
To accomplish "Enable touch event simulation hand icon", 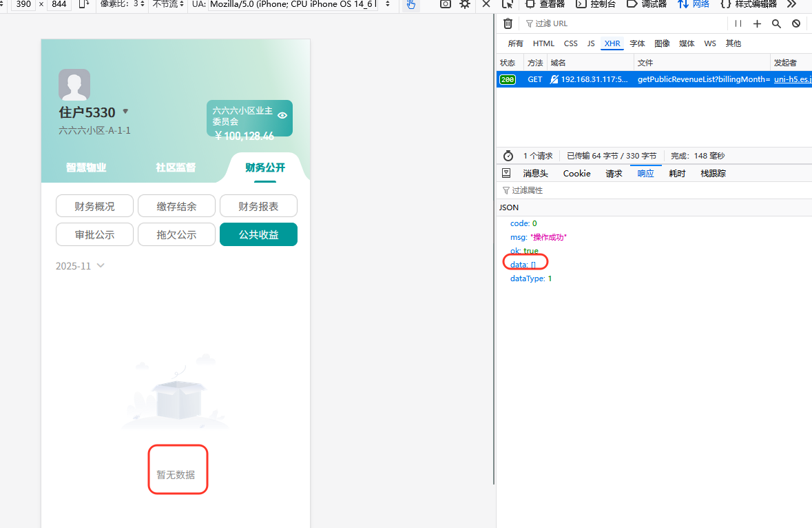I will (x=410, y=6).
